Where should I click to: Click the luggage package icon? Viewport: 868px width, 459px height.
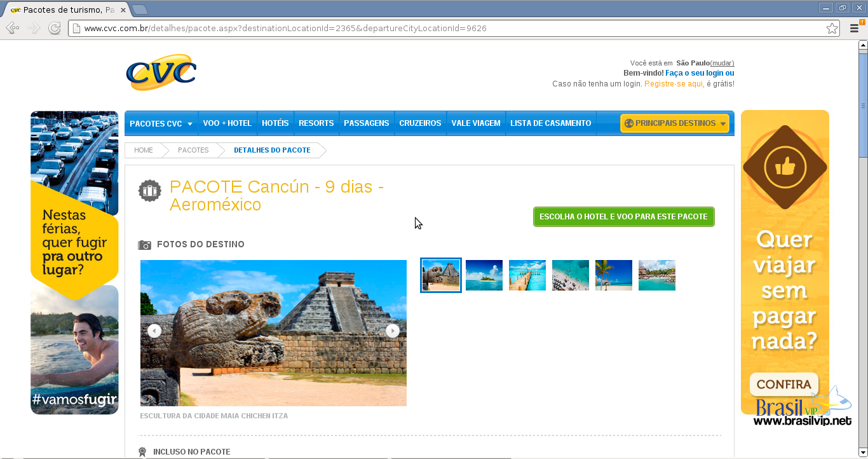click(150, 189)
